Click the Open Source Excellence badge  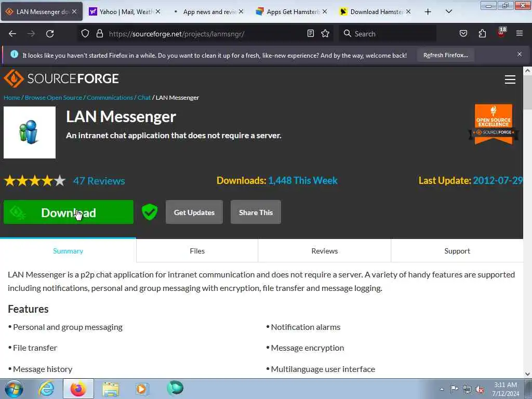pos(494,124)
